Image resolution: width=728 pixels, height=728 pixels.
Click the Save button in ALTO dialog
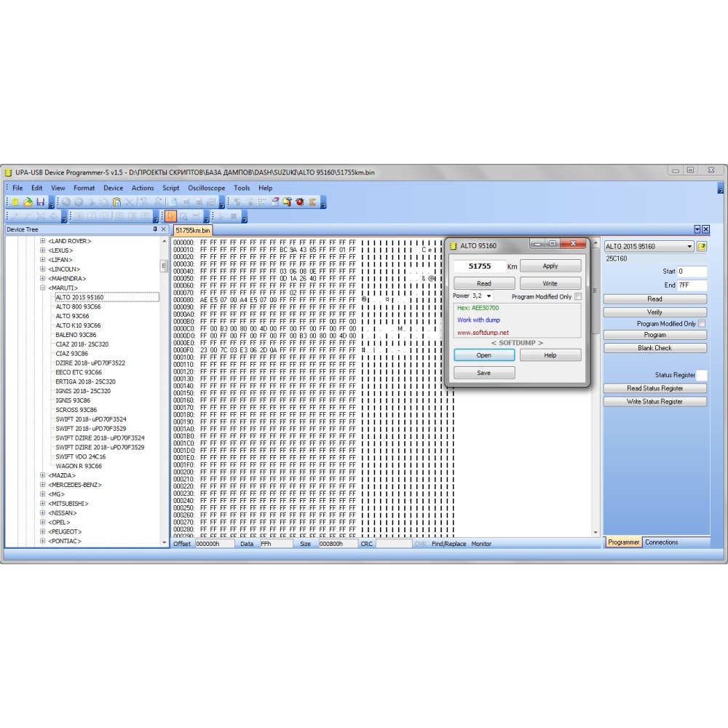(484, 373)
